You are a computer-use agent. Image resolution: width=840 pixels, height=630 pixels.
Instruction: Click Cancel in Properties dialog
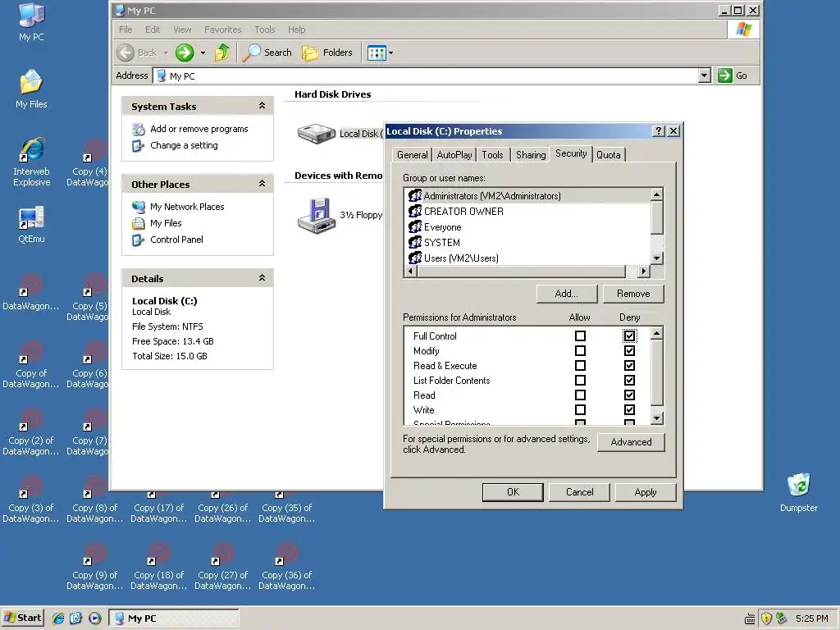580,492
